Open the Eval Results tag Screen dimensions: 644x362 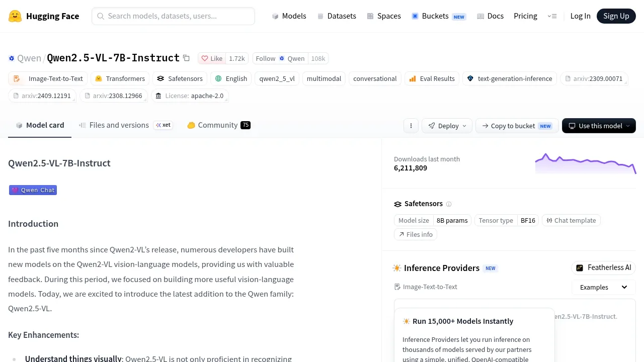[x=432, y=78]
